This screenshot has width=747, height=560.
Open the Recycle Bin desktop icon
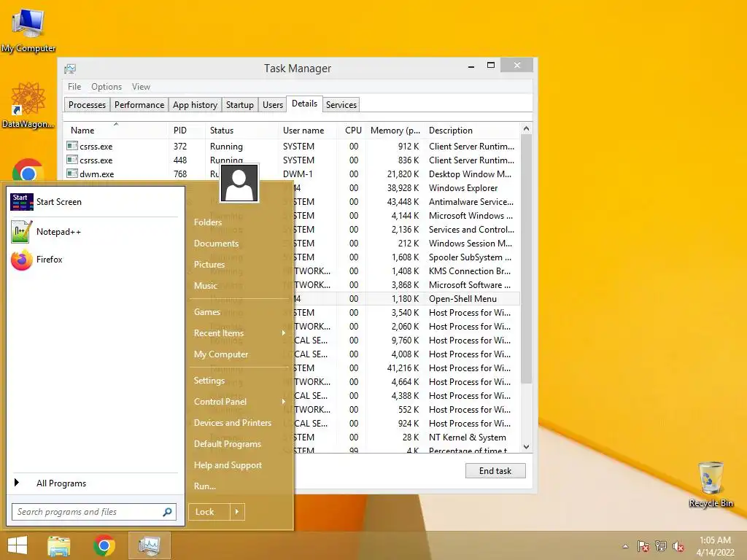[711, 484]
